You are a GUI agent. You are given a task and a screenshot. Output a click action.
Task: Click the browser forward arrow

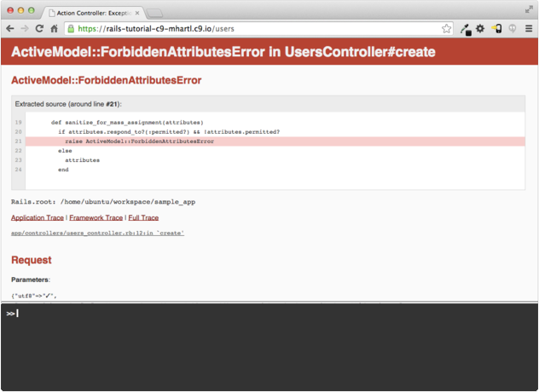(x=25, y=28)
